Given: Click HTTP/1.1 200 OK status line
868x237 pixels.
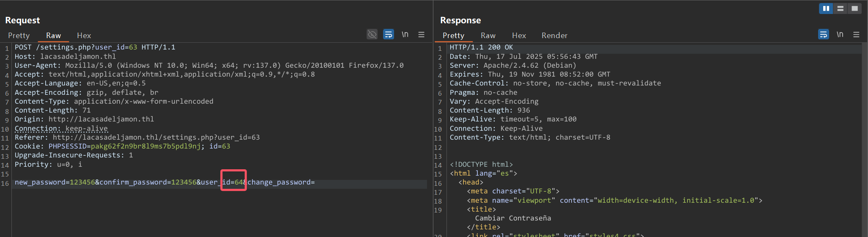Looking at the screenshot, I should coord(481,47).
